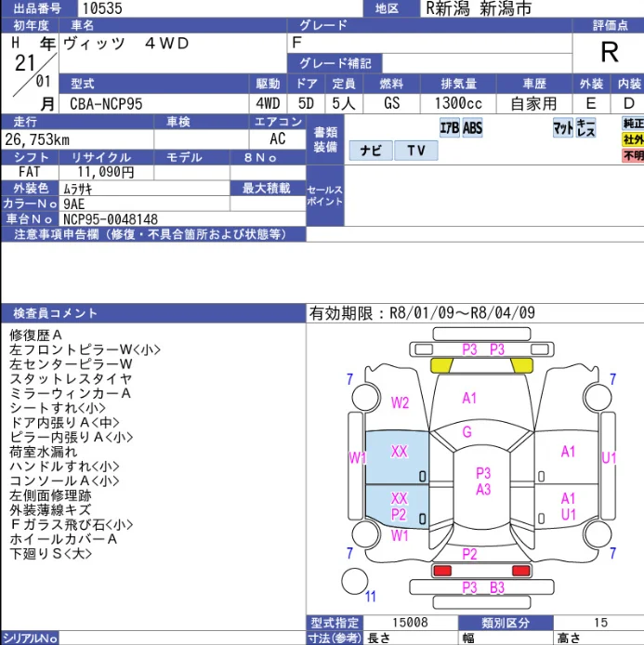Click the R evaluation score box
Screen dimensions: 644x645
609,53
